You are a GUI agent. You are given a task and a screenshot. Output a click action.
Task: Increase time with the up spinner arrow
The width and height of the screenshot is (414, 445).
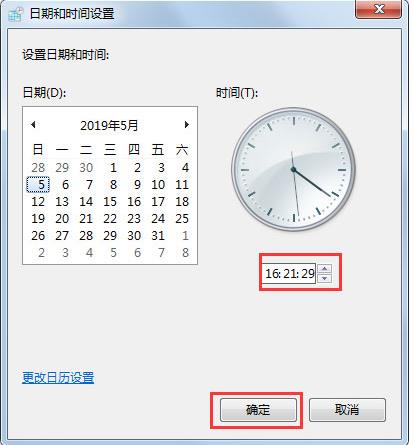coord(324,268)
